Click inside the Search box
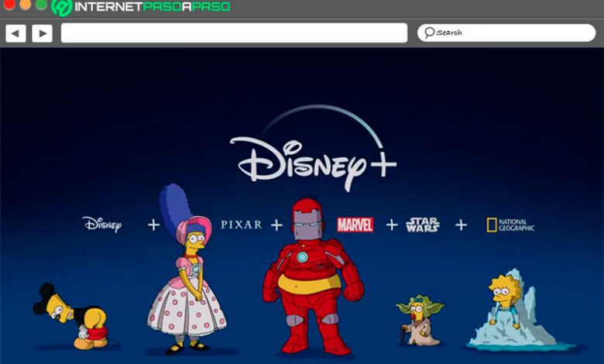Screen dimensions: 604x364 tap(506, 33)
